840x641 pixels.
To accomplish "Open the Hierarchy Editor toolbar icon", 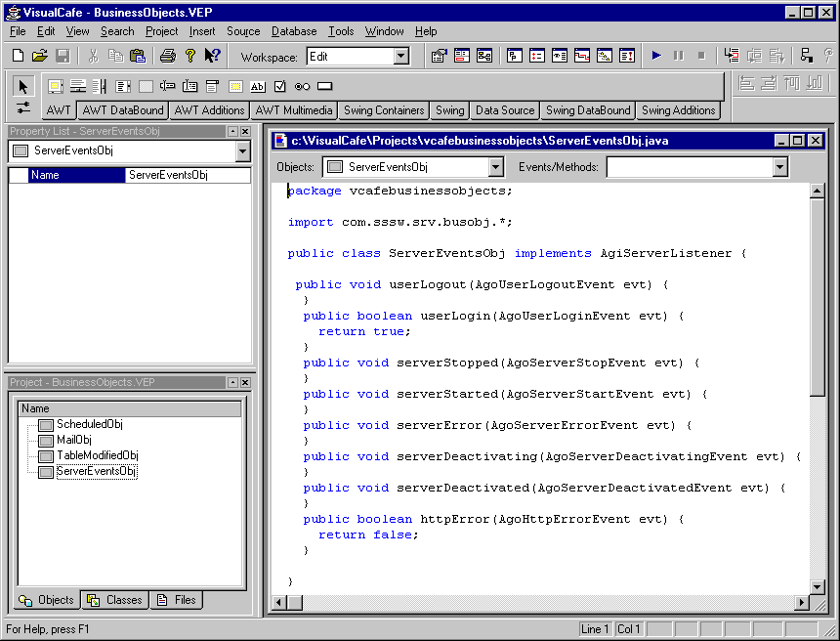I will 484,56.
